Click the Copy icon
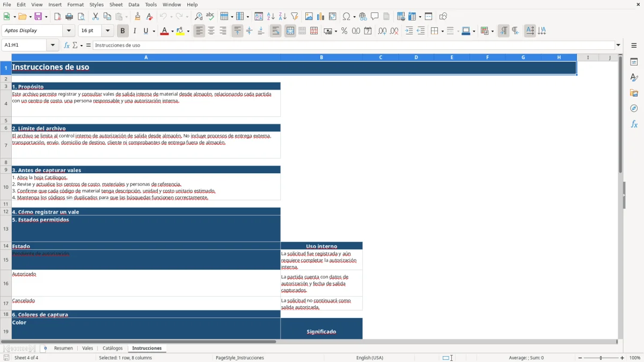644x362 pixels. tap(107, 17)
